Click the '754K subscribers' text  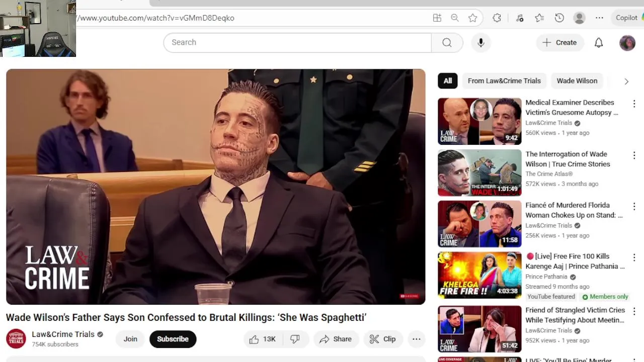(x=55, y=344)
